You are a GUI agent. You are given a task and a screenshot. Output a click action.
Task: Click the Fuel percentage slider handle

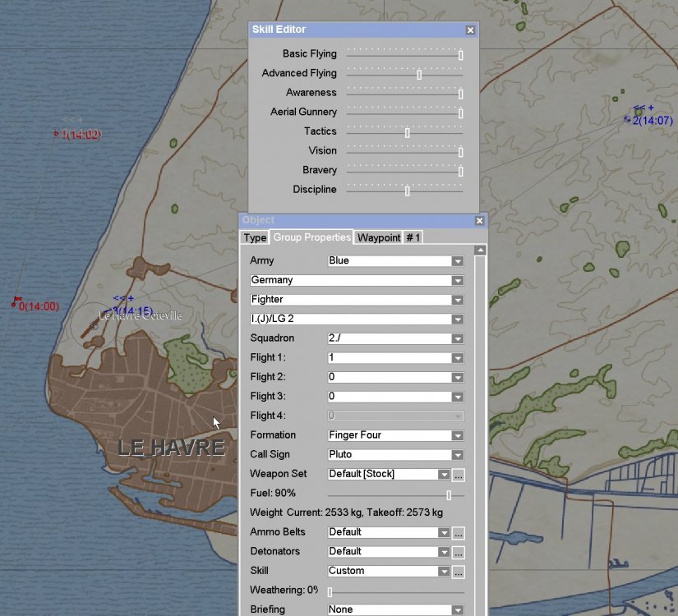point(449,495)
